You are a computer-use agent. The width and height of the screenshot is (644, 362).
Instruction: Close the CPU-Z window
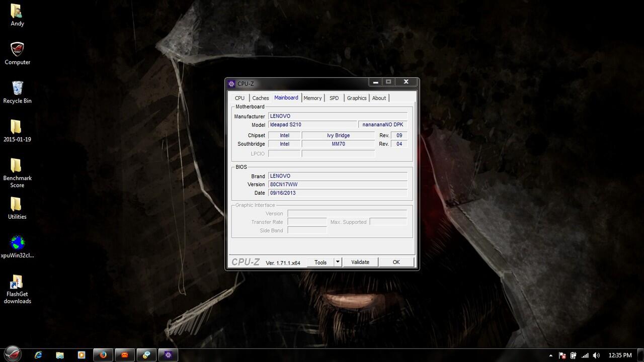pyautogui.click(x=406, y=82)
